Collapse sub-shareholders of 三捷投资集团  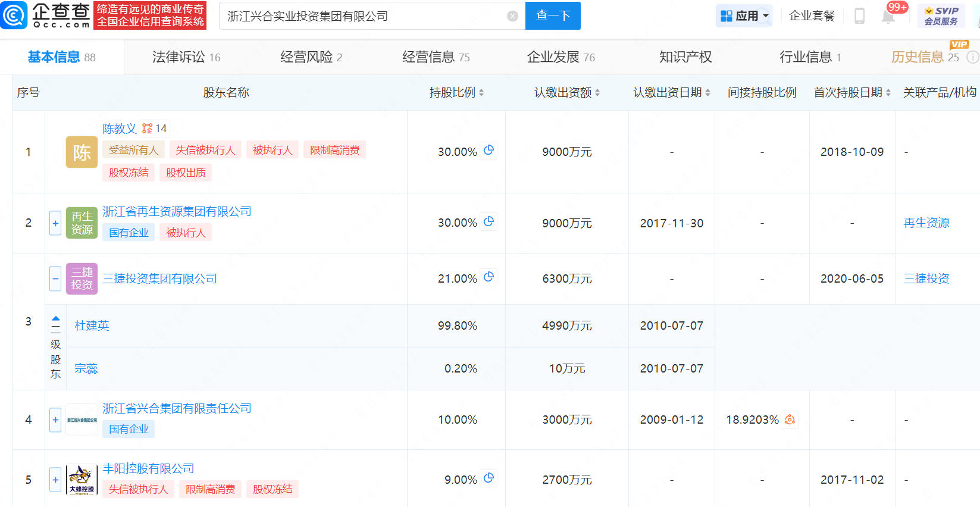click(55, 278)
